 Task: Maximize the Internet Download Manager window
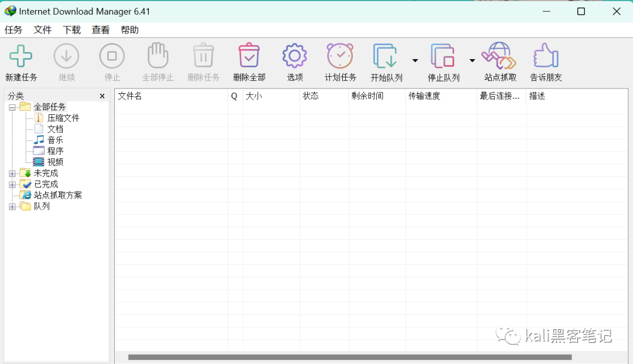click(581, 11)
